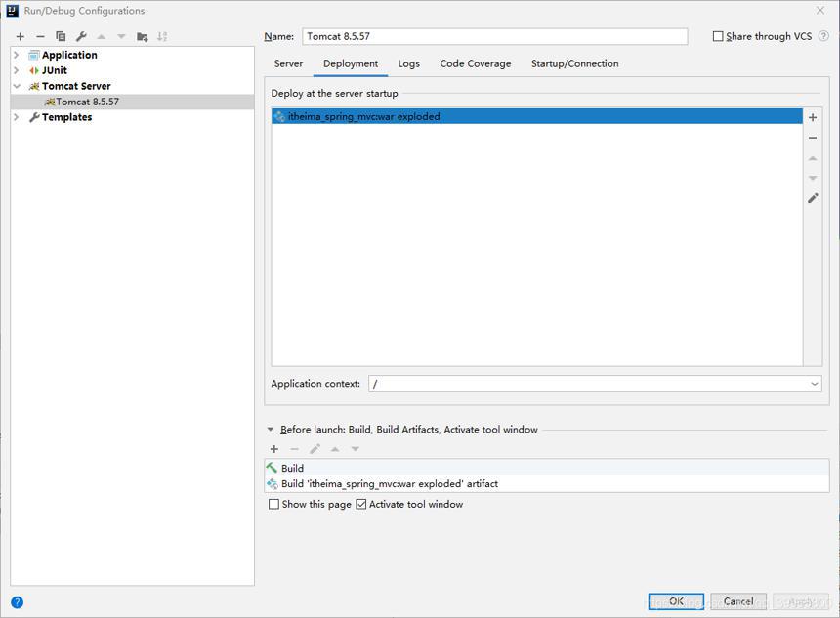This screenshot has width=840, height=618.
Task: Switch to the Server tab
Action: coord(288,63)
